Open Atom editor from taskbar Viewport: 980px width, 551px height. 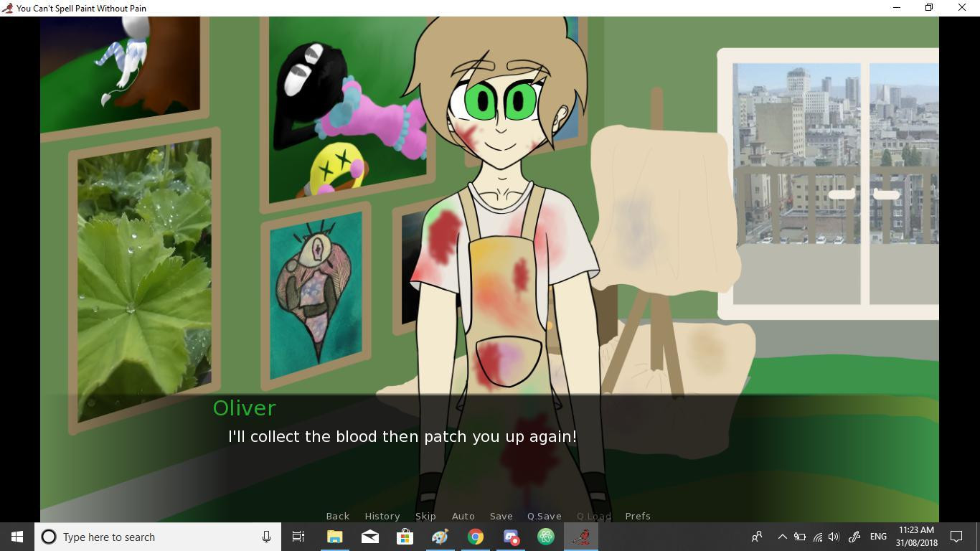[x=546, y=537]
